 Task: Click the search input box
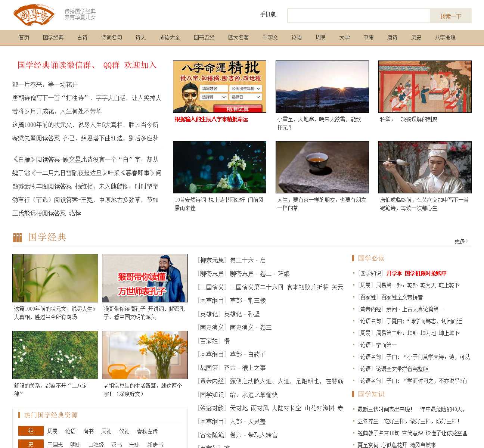(x=359, y=16)
